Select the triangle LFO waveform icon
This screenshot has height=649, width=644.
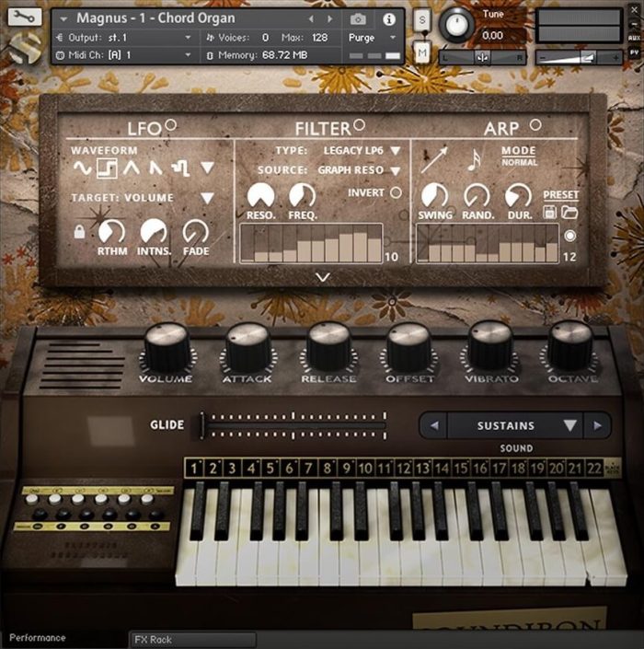coord(132,168)
